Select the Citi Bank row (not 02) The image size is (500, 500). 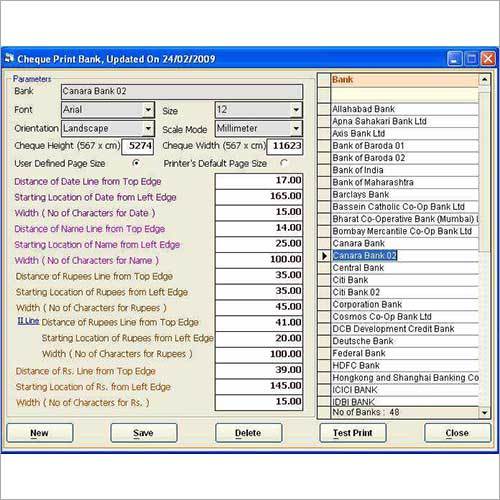coord(405,280)
